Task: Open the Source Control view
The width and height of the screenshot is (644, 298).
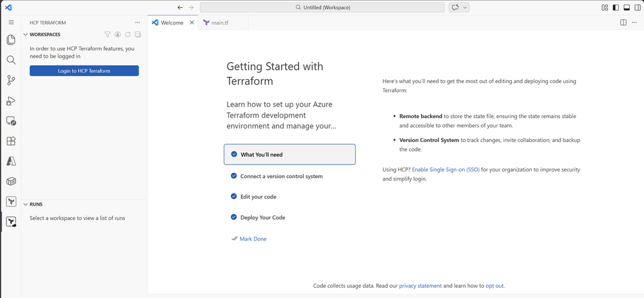Action: 11,81
